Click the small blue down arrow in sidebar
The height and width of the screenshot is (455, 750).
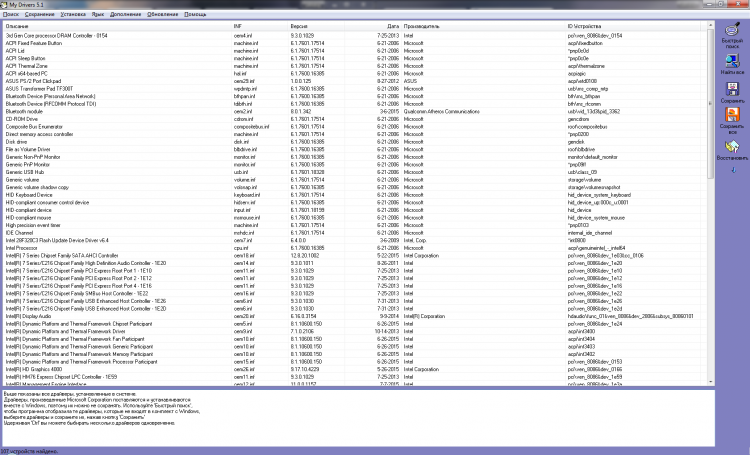(x=734, y=170)
